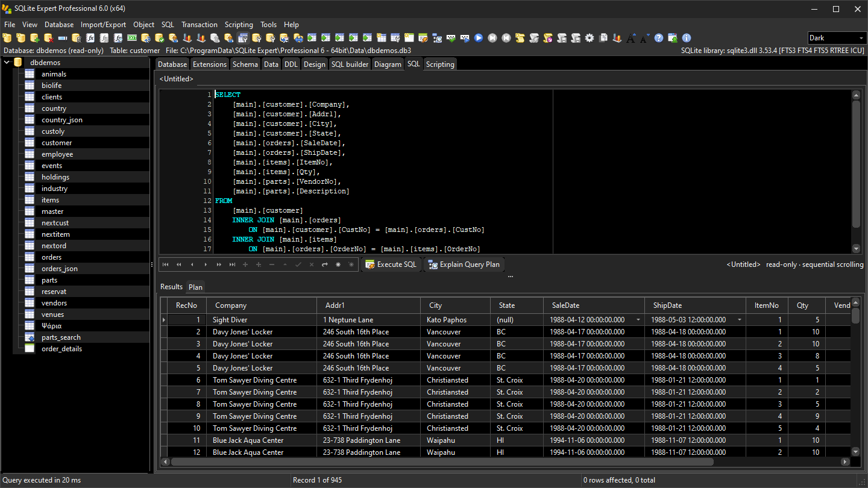
Task: Click the curved arrow refresh navigator button
Action: [325, 264]
